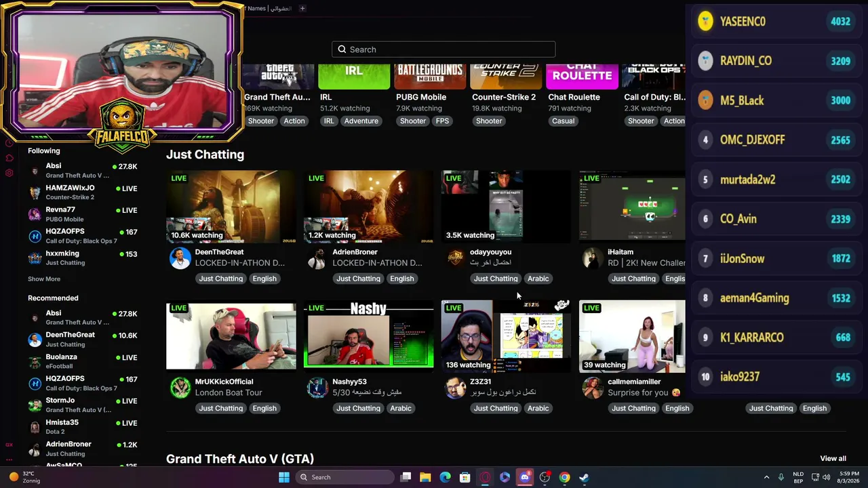Select Hmista35 in the Recommended list
This screenshot has width=868, height=488.
point(83,427)
